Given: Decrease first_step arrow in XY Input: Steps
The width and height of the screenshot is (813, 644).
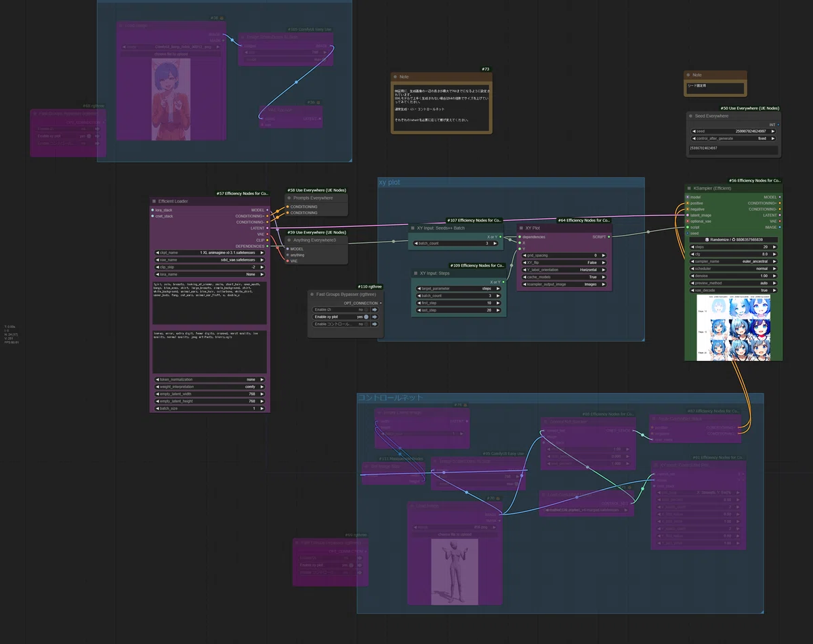Looking at the screenshot, I should (418, 303).
